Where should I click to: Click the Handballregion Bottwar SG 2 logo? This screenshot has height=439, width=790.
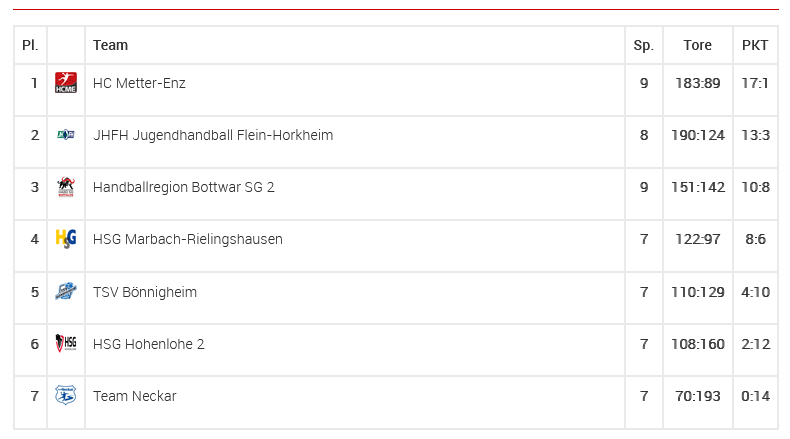(66, 187)
